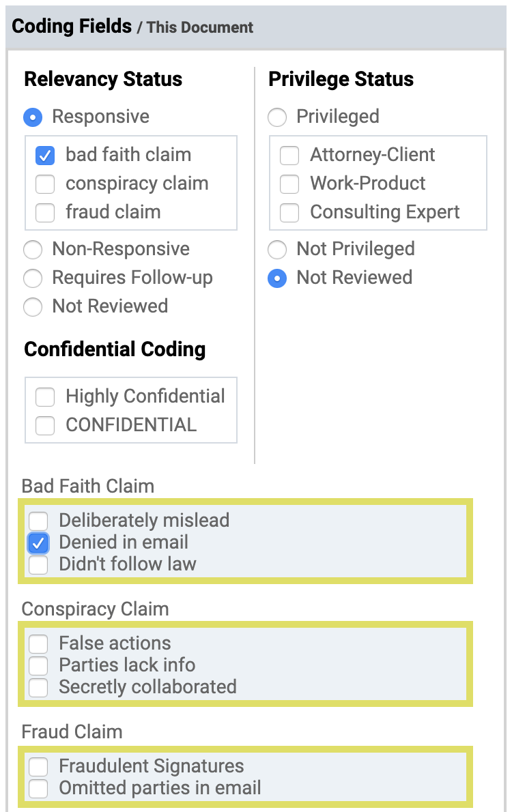
Task: Select Not Reviewed under Relevancy Status
Action: pyautogui.click(x=33, y=307)
